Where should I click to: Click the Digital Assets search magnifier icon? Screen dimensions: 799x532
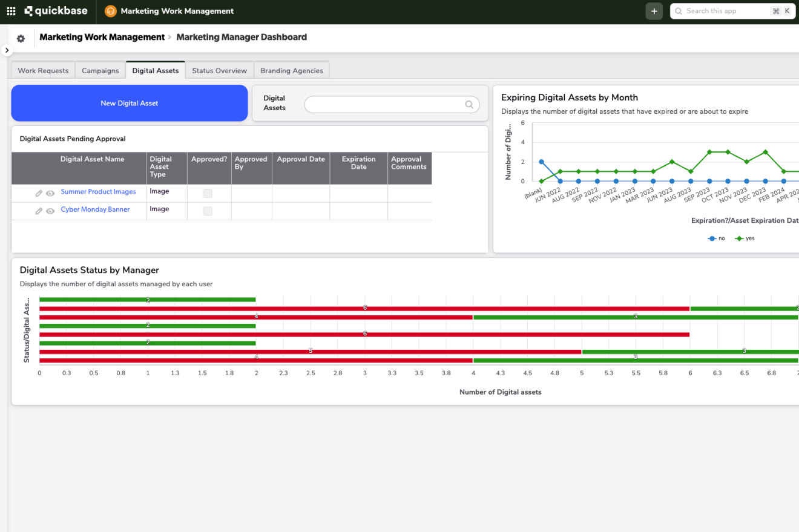click(469, 105)
